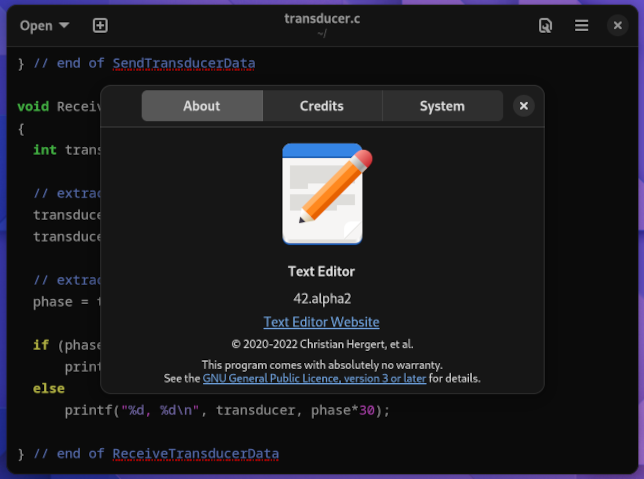
Task: Open the find document search icon
Action: (545, 25)
